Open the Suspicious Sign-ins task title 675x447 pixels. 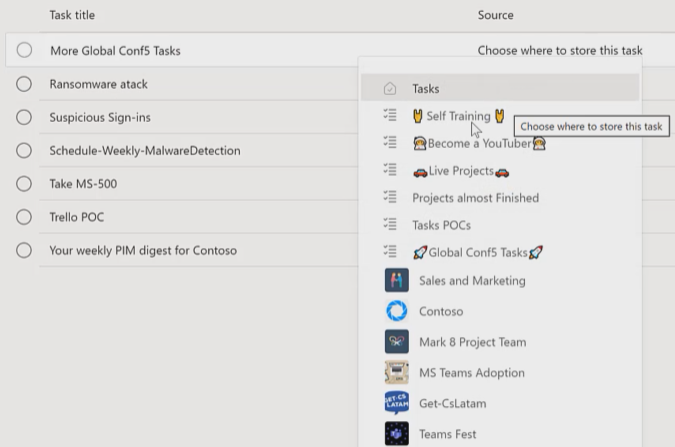point(100,118)
